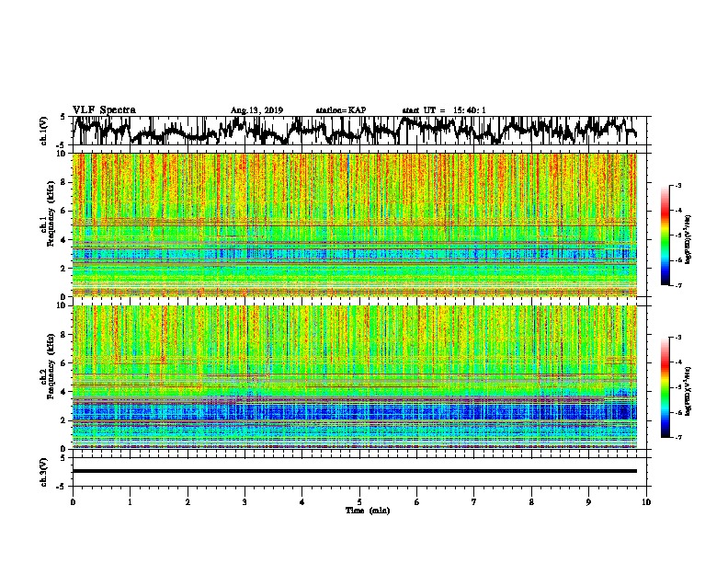
Task: Click the "start UT = 15:40:1" text
Action: click(x=444, y=110)
